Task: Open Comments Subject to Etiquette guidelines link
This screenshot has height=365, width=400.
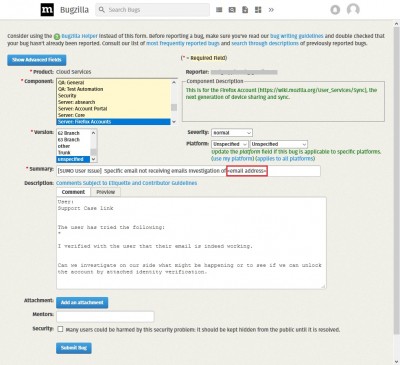Action: [126, 183]
